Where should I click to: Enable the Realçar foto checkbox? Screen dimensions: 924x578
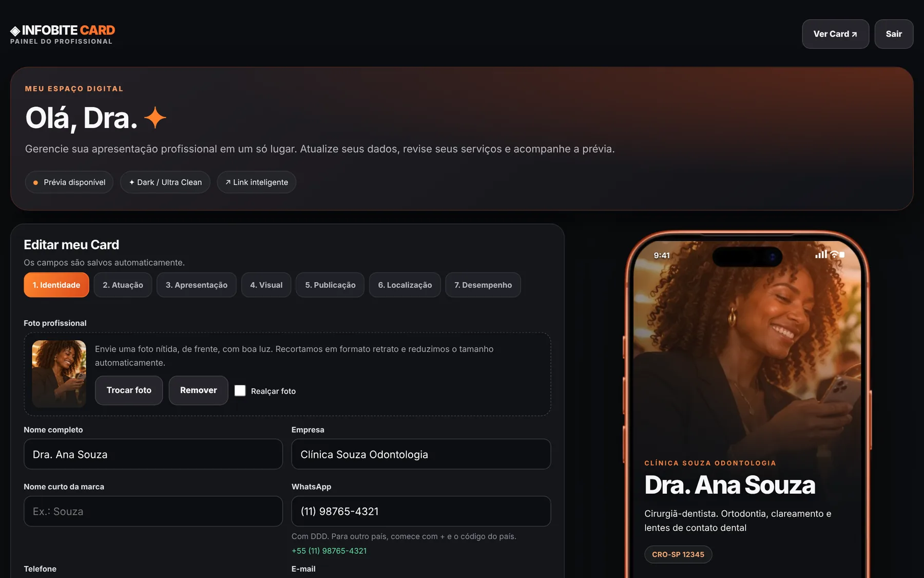pos(240,390)
